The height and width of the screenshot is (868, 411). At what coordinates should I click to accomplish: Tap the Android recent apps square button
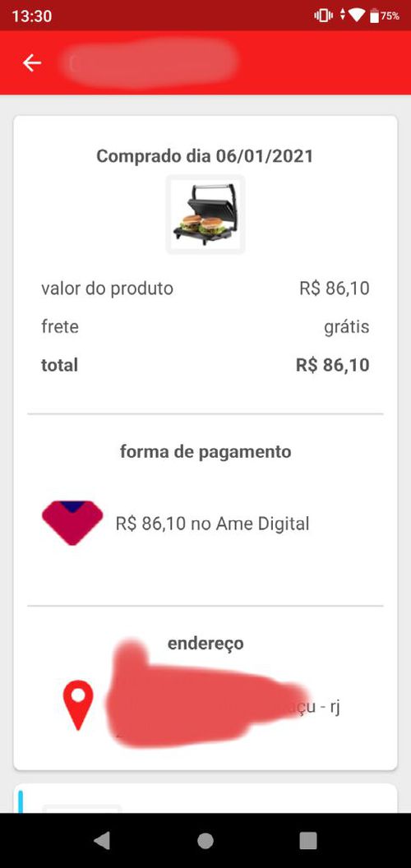pos(308,840)
